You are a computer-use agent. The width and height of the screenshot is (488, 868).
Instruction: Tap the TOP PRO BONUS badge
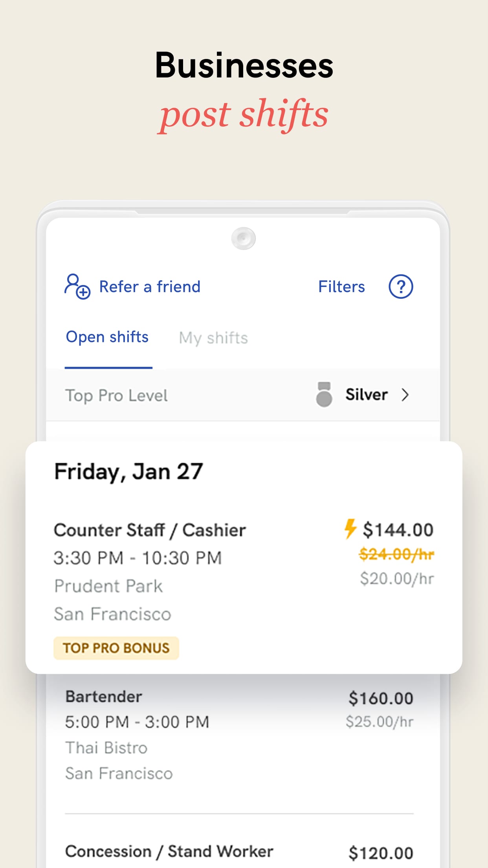116,648
